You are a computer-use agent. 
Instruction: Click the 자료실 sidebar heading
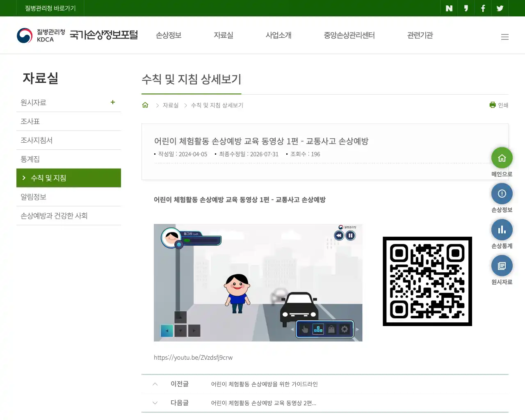click(41, 78)
